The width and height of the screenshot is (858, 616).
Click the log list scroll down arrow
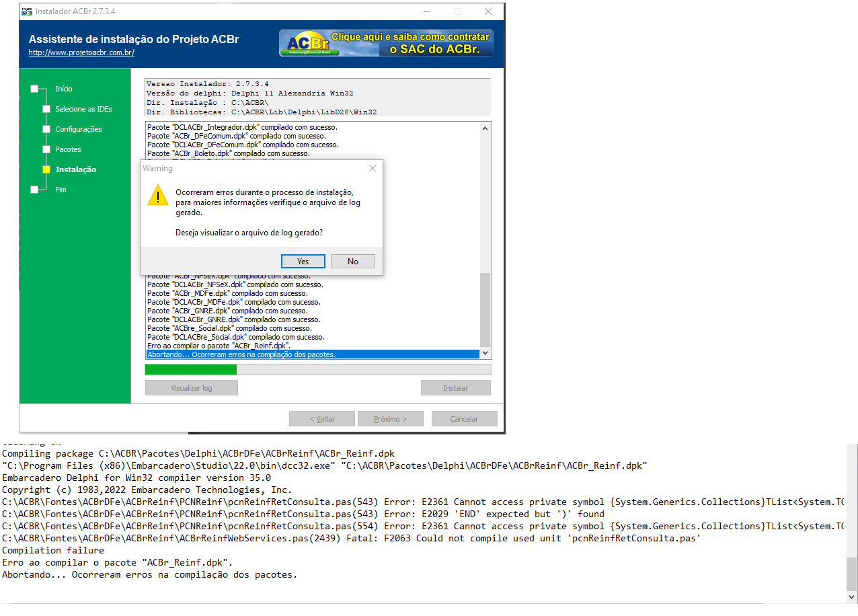tap(485, 354)
